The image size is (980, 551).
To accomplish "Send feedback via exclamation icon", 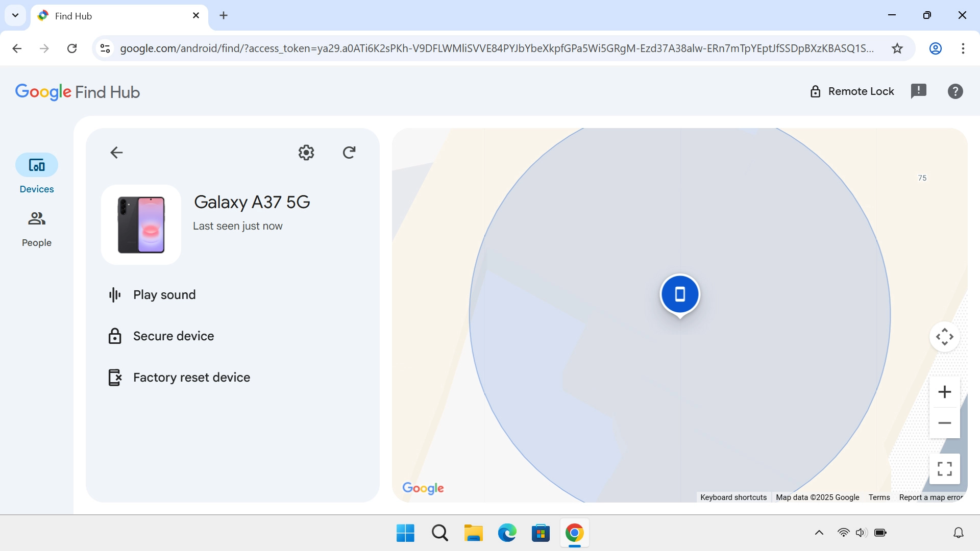I will coord(919,91).
